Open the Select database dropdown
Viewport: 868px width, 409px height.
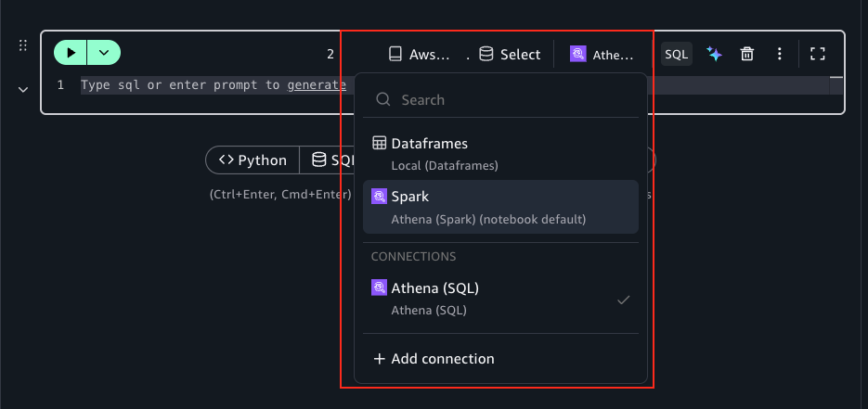tap(510, 54)
